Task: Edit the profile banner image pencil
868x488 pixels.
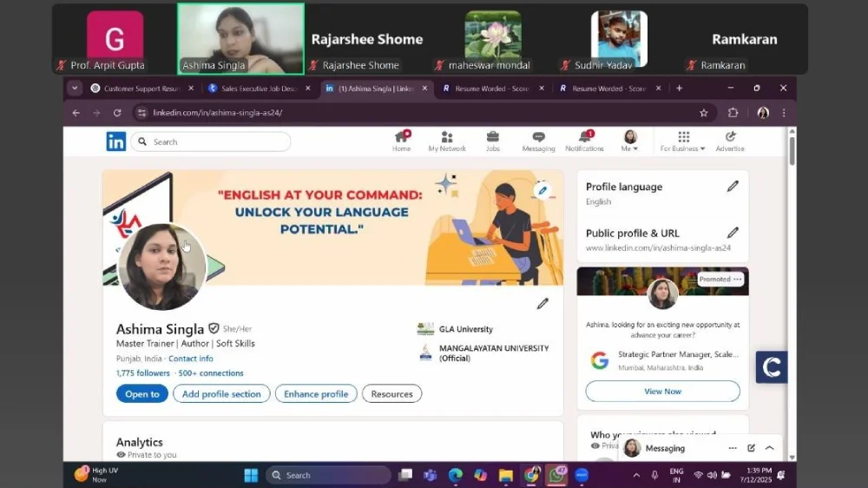Action: coord(542,190)
